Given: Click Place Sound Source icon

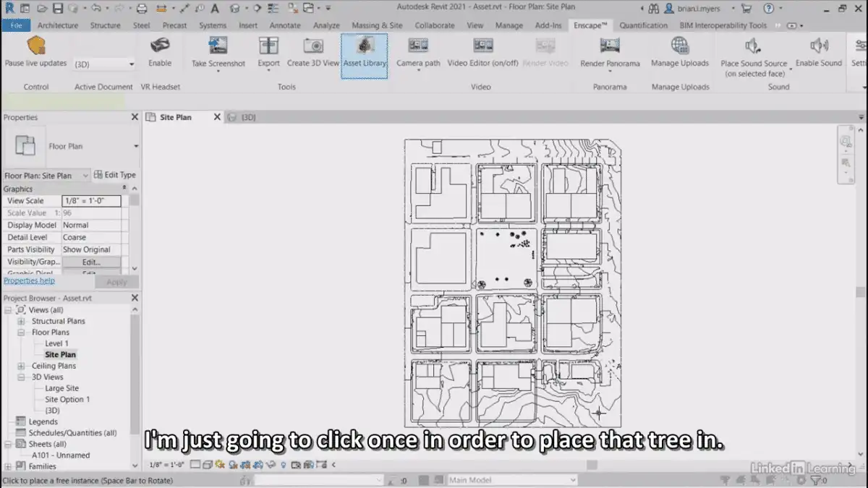Looking at the screenshot, I should click(x=754, y=46).
